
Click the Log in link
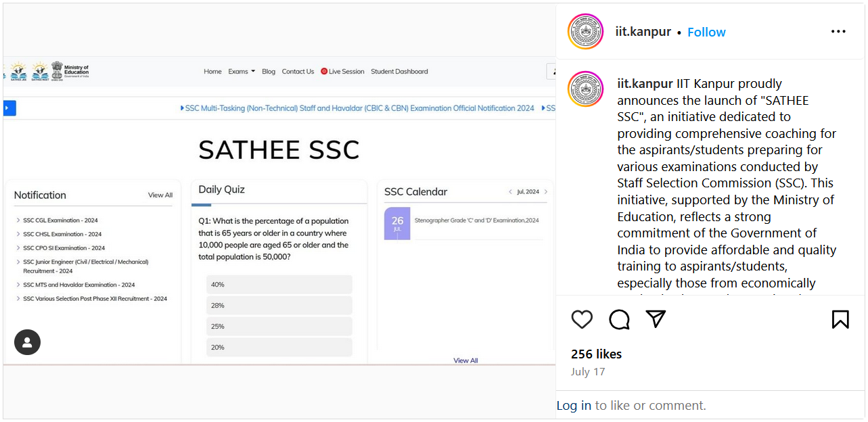(x=574, y=406)
